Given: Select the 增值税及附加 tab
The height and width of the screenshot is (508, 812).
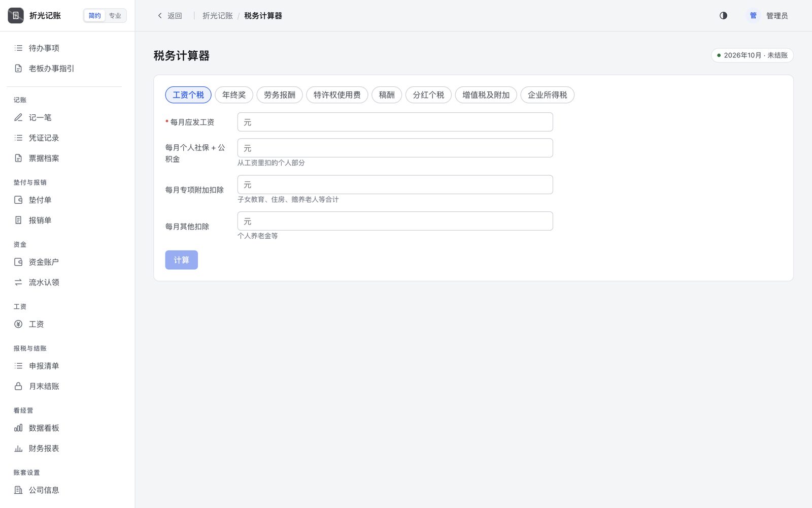Looking at the screenshot, I should [x=486, y=95].
